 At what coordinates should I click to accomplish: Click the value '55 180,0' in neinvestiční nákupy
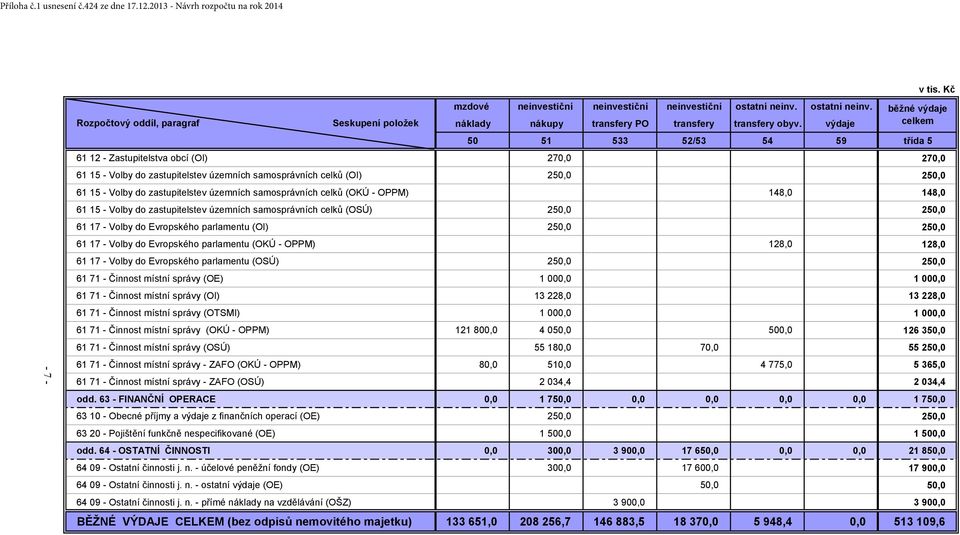coord(553,347)
